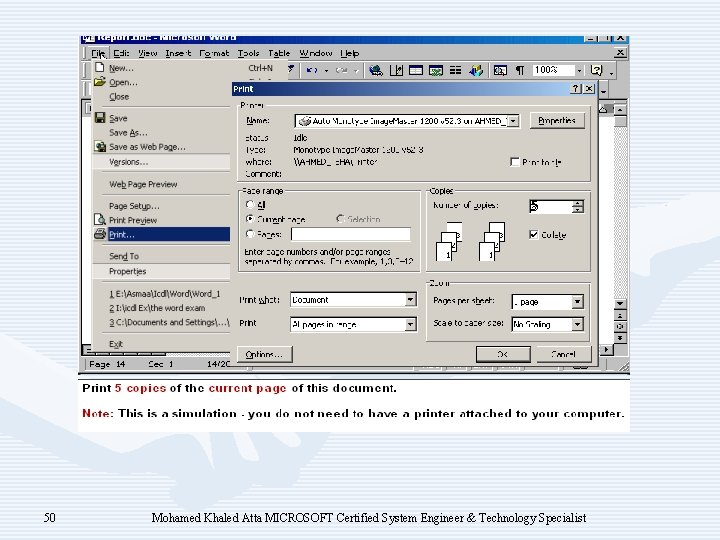Click the Document Map icon
Image resolution: width=720 pixels, height=540 pixels.
pos(500,70)
